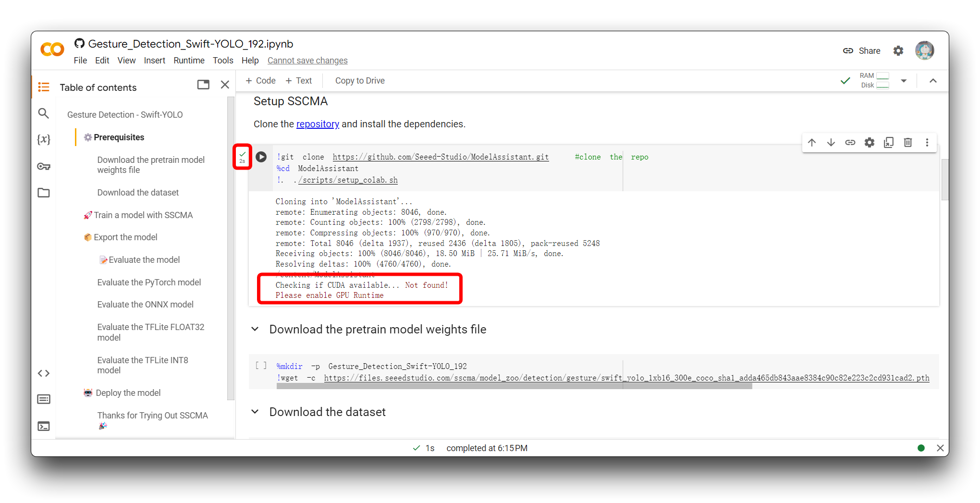Jump to Download the dataset entry
The height and width of the screenshot is (503, 980).
click(x=138, y=193)
